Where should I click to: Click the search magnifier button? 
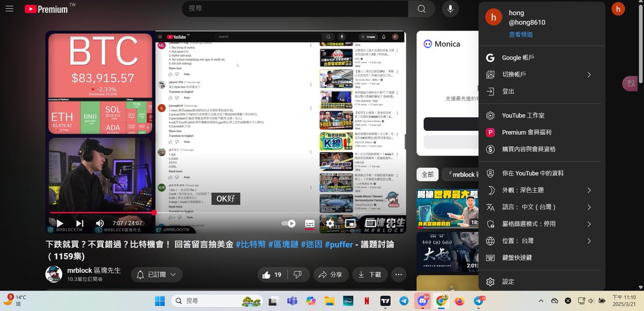422,9
